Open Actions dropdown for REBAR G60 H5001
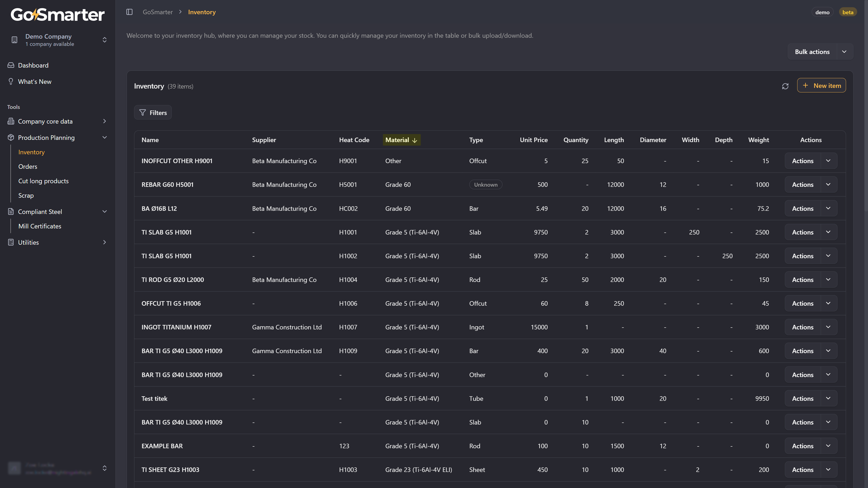The width and height of the screenshot is (868, 488). click(828, 185)
